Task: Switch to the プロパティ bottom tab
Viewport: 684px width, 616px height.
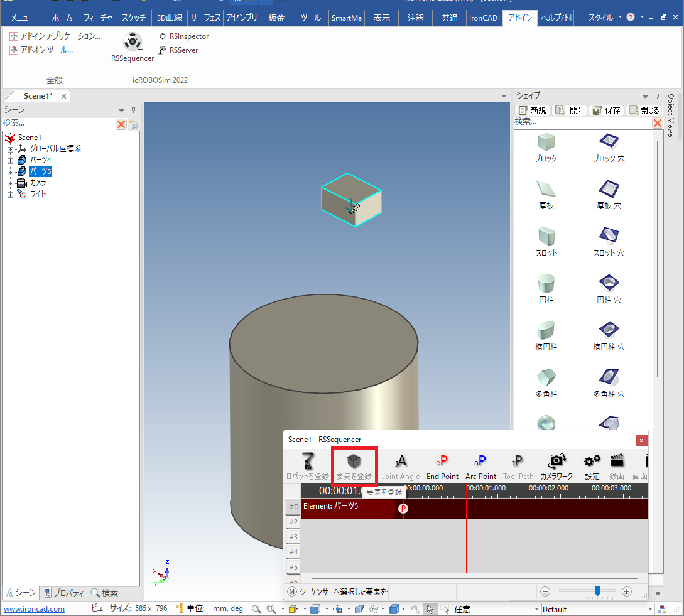Action: point(65,593)
